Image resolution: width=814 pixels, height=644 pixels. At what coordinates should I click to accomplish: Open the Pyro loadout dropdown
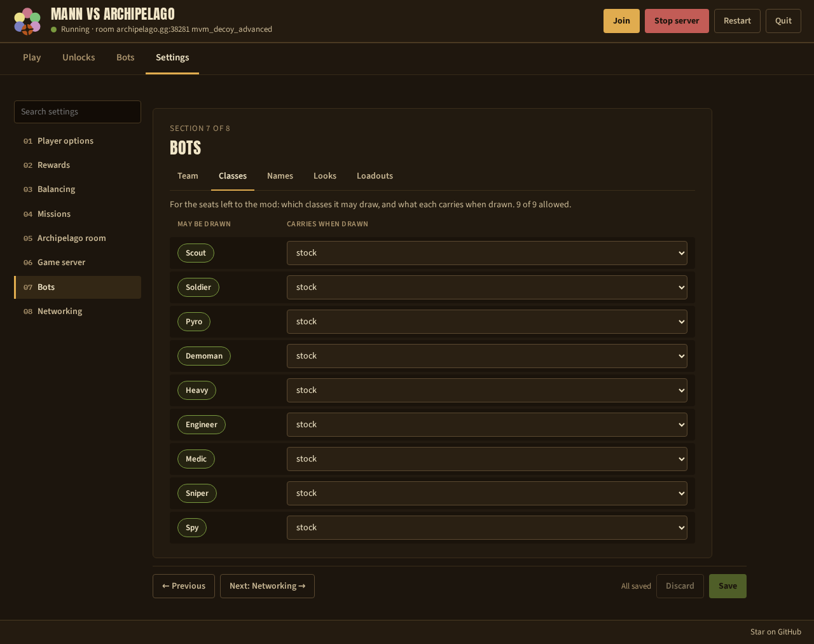click(x=487, y=322)
